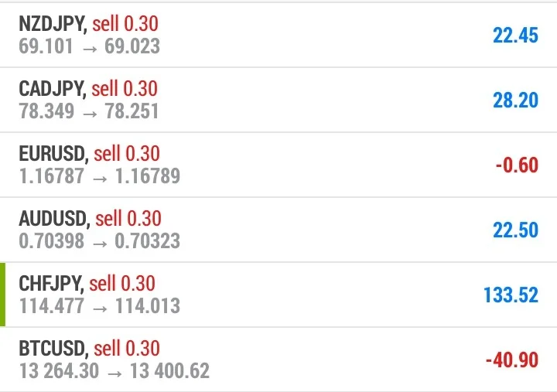Click the red 'sell 0.30' label on BTCUSD
Viewport: 557px width, 392px height.
127,349
